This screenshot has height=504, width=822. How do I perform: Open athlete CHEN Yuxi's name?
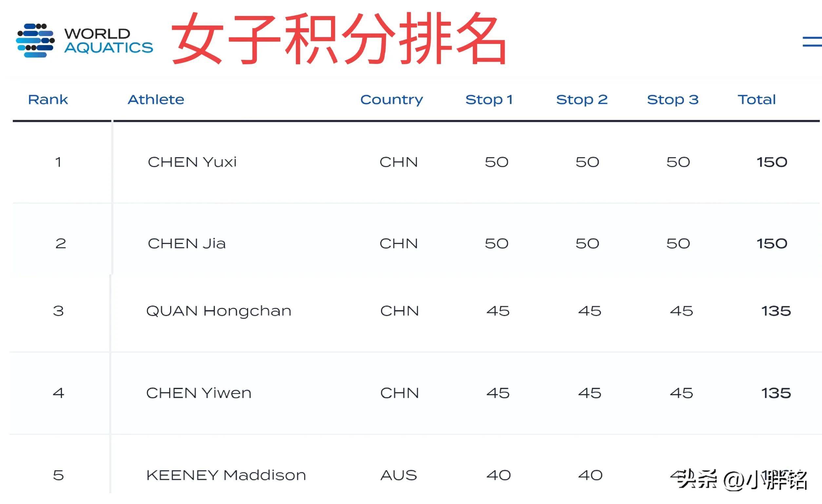click(192, 162)
